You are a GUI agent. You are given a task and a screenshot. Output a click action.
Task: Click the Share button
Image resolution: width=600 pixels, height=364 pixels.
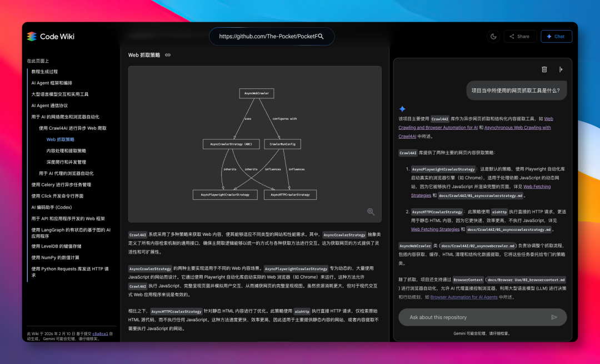tap(520, 36)
